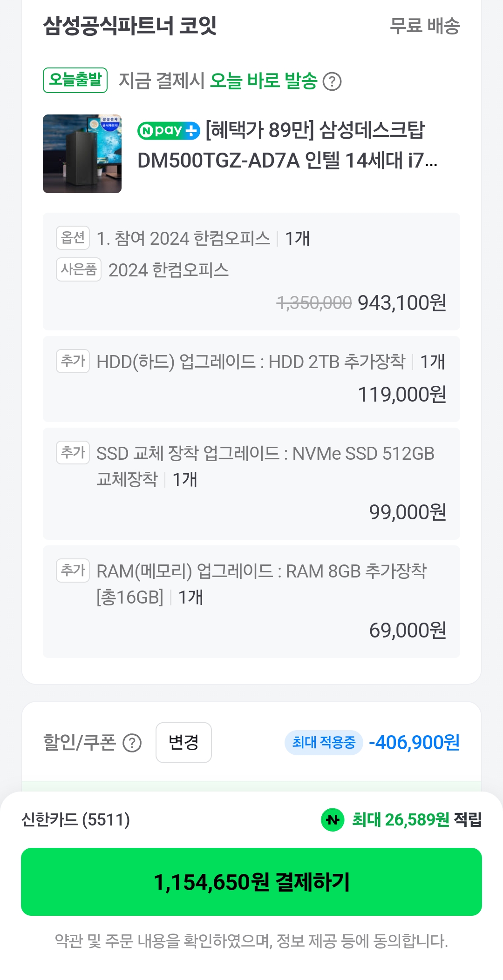Tap the 오늘출발 badge
Image resolution: width=503 pixels, height=980 pixels.
75,80
